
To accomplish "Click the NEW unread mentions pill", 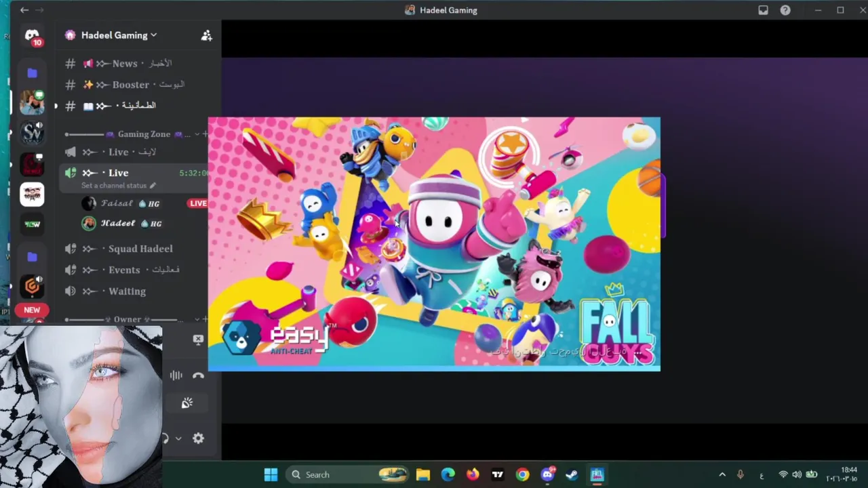I will (x=32, y=310).
